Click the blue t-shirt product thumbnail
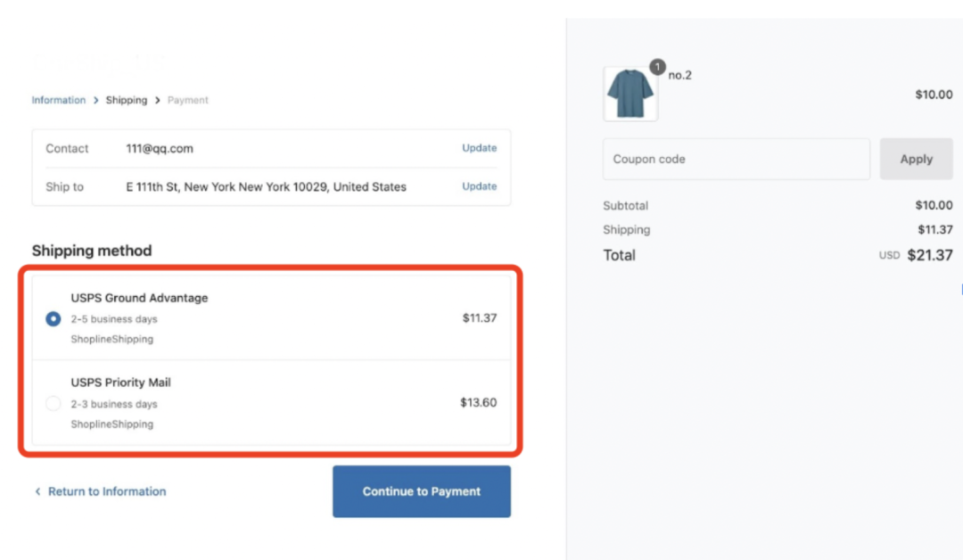The height and width of the screenshot is (560, 963). coord(630,94)
